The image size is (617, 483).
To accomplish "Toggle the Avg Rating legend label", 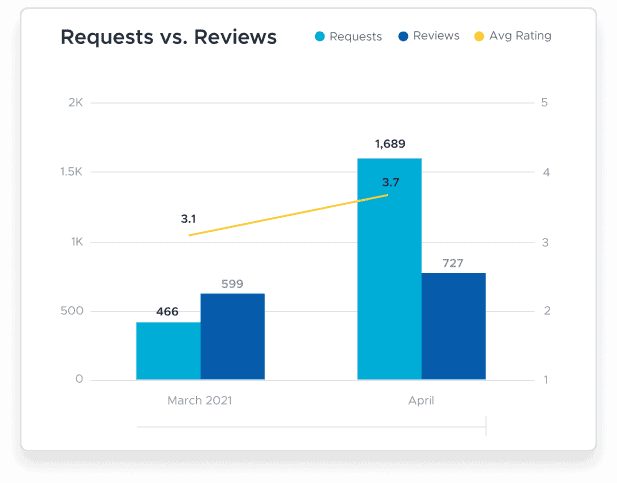I will (x=520, y=36).
